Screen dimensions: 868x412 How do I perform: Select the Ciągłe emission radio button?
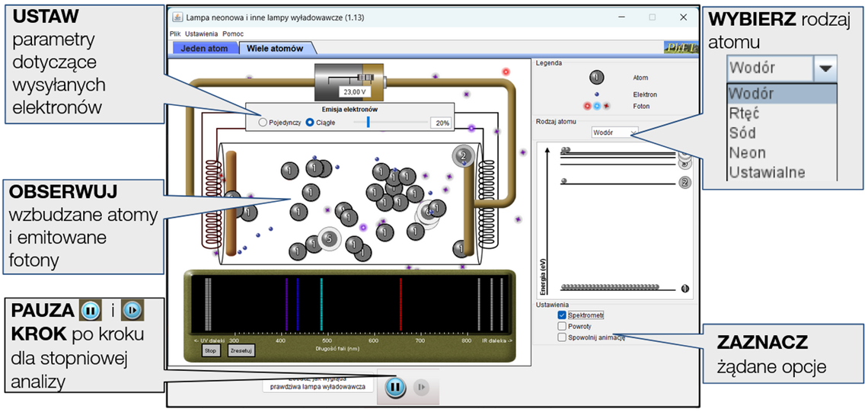(x=310, y=123)
